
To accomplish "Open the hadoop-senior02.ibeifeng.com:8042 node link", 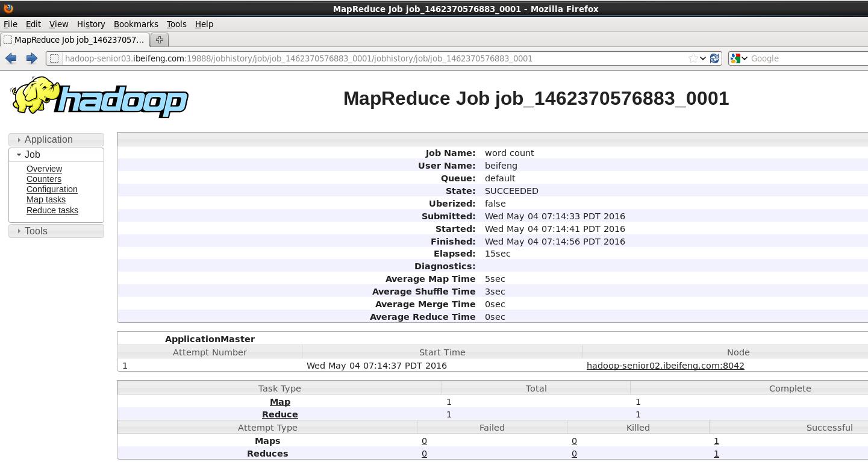I will 666,366.
